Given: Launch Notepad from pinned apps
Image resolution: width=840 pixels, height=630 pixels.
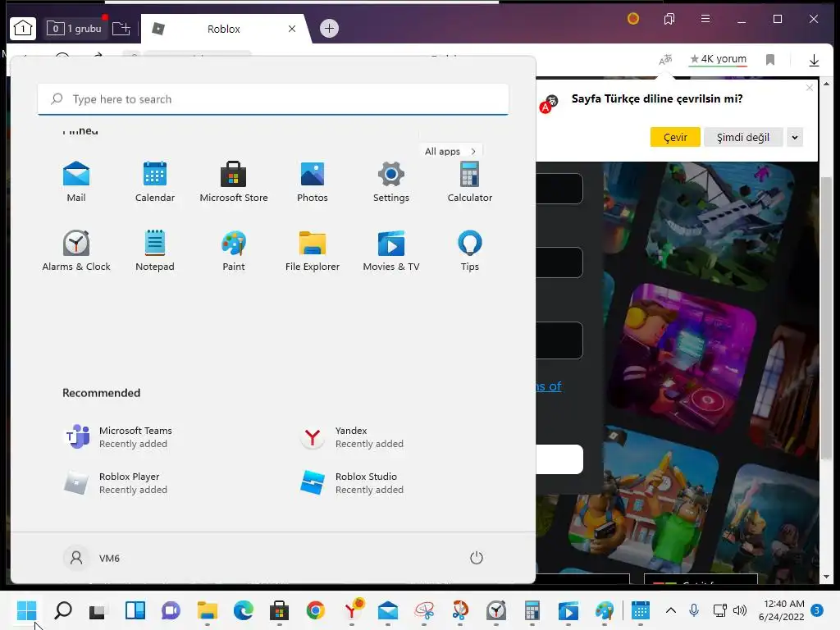Looking at the screenshot, I should pos(155,251).
